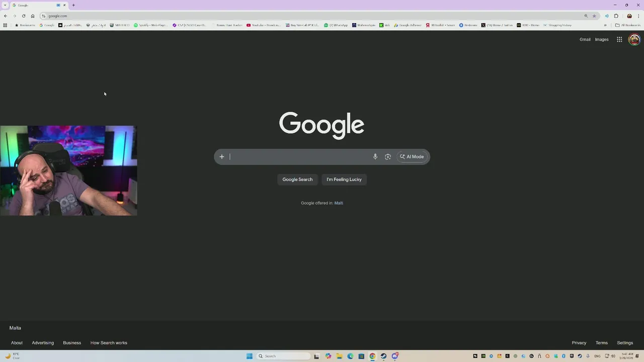
Task: Open the Business footer link
Action: click(72, 343)
